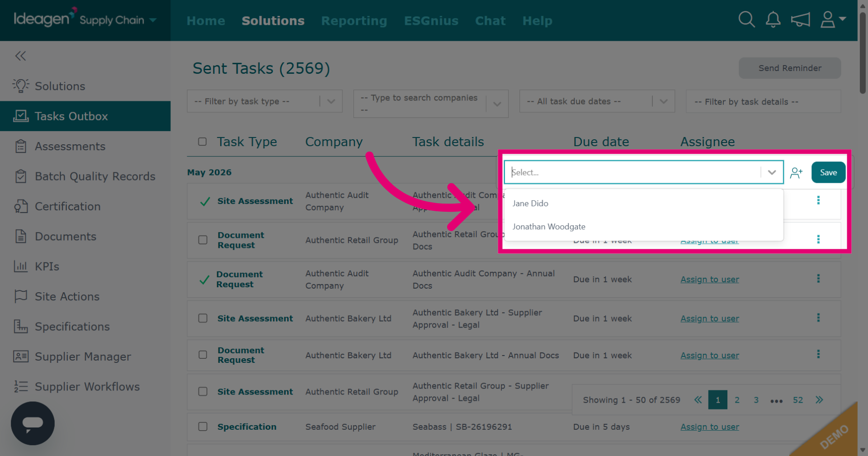Screen dimensions: 868x456
Task: Check Document Request for Authentic Bakery Ltd
Action: tap(203, 355)
